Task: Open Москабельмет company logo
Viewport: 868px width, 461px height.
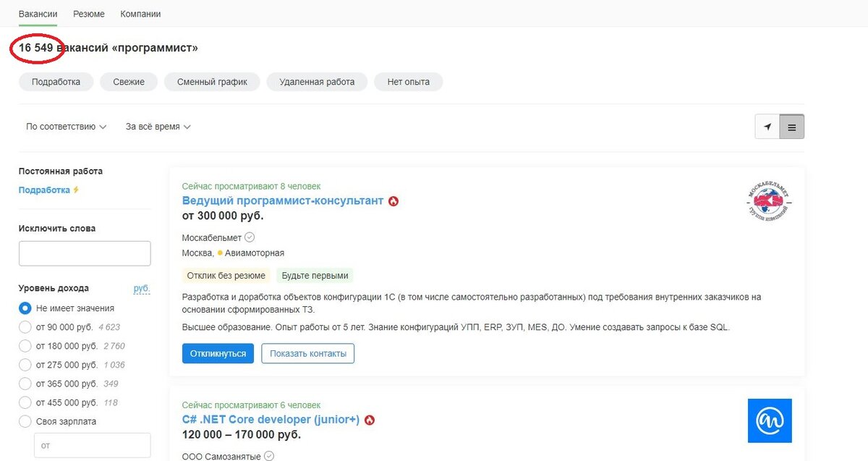Action: point(769,202)
